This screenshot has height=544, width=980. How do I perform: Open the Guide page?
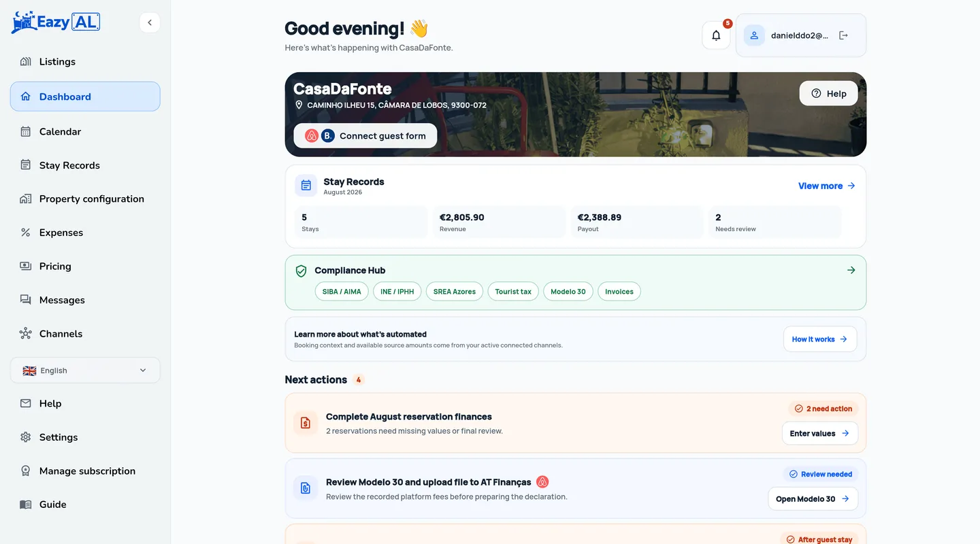coord(85,505)
